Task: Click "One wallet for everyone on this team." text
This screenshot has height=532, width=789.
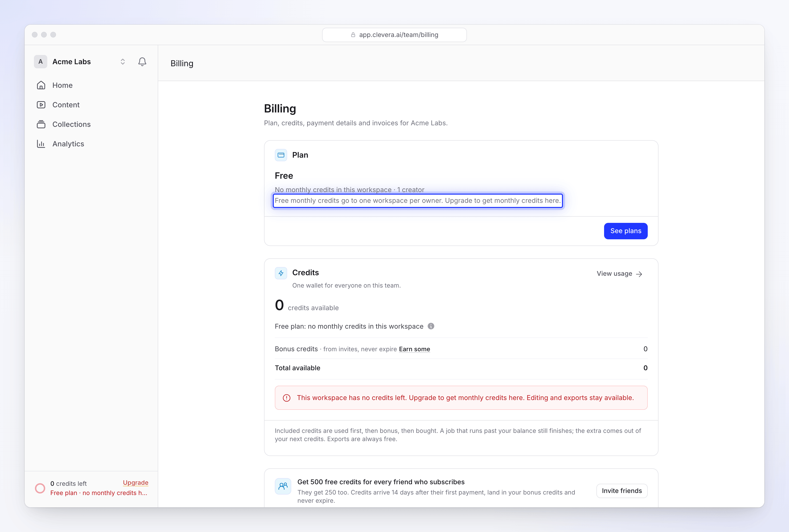Action: (346, 285)
